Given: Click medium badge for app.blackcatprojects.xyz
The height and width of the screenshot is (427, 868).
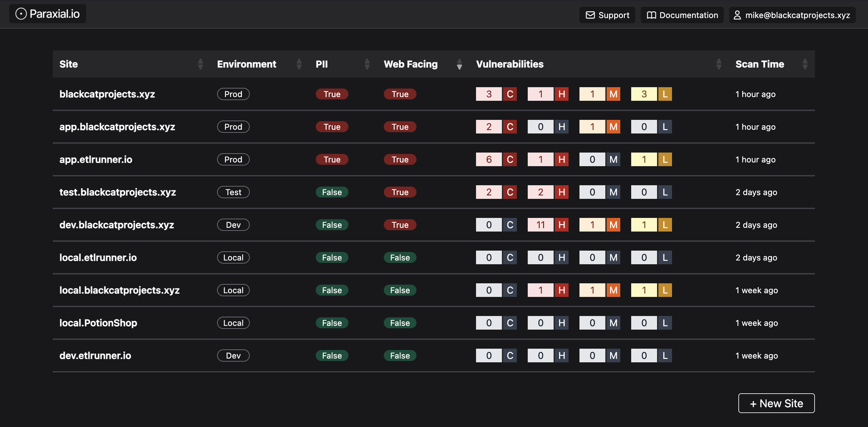Looking at the screenshot, I should point(600,127).
